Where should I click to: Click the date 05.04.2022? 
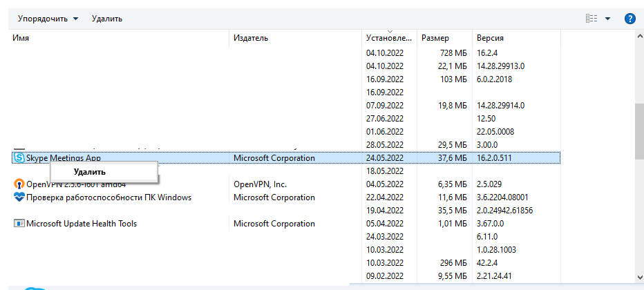[x=385, y=224]
